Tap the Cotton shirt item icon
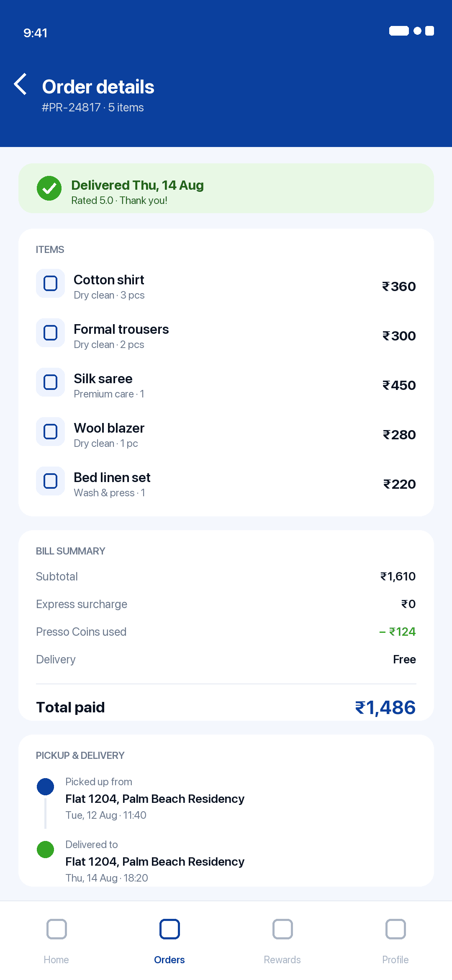This screenshot has width=452, height=980. (51, 284)
